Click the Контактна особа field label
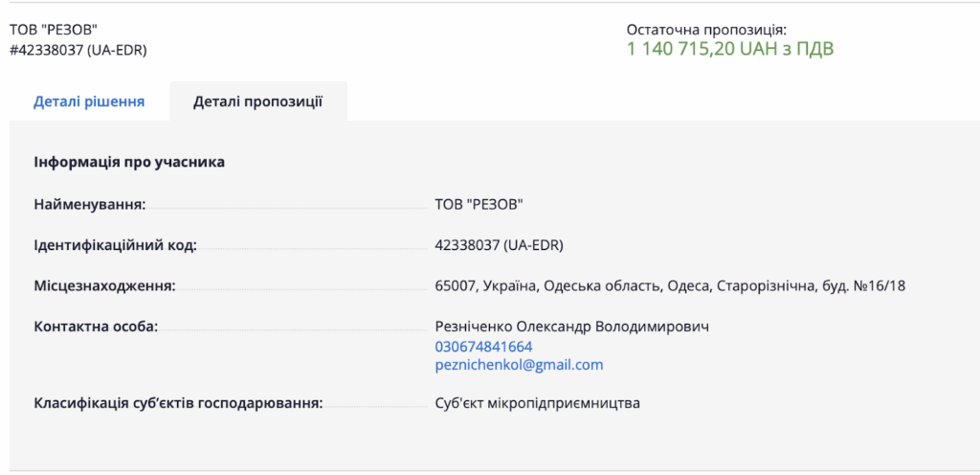This screenshot has height=475, width=980. pyautogui.click(x=96, y=327)
